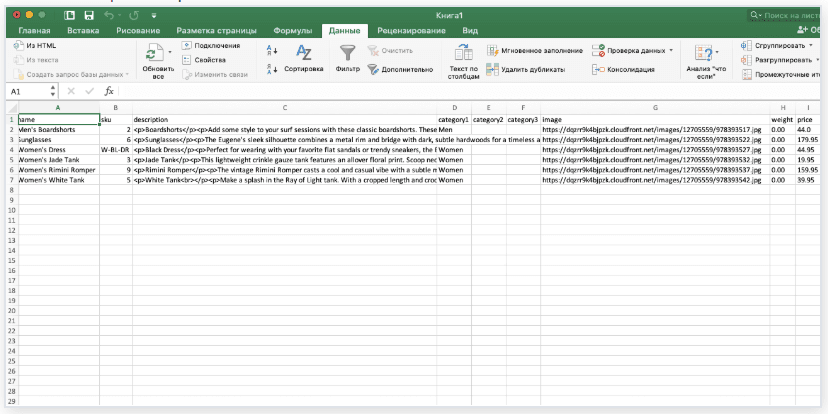Open the Разметка страницы tab

[217, 31]
